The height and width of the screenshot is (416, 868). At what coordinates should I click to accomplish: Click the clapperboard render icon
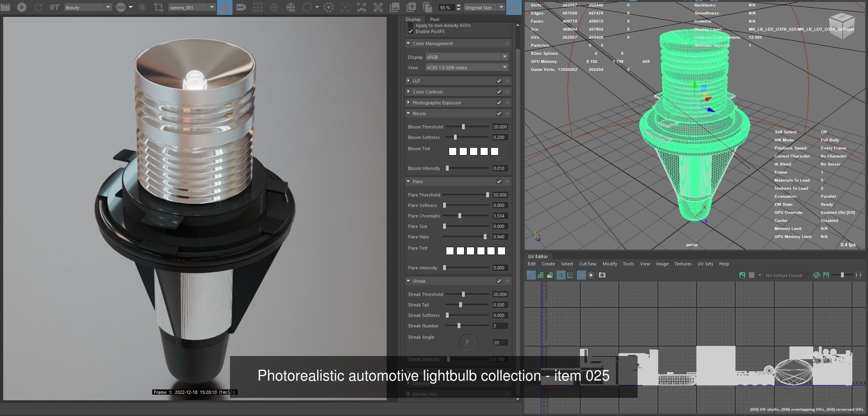5,7
